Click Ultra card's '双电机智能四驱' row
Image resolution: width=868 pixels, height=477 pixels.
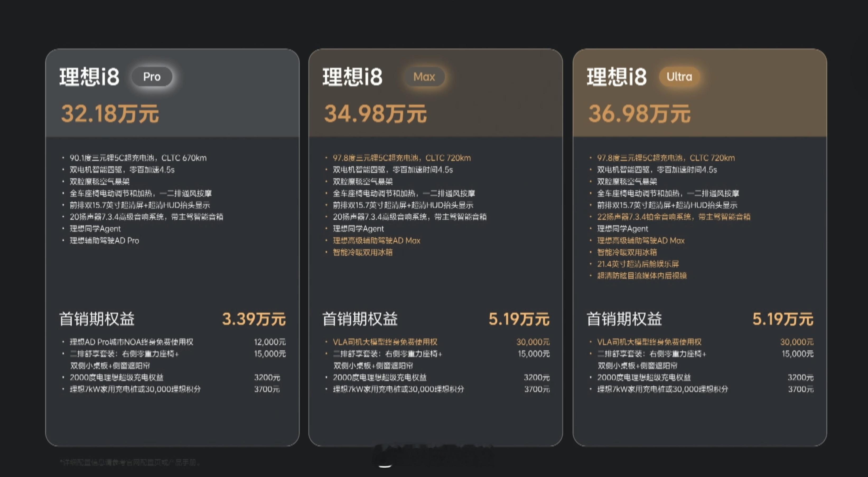657,170
